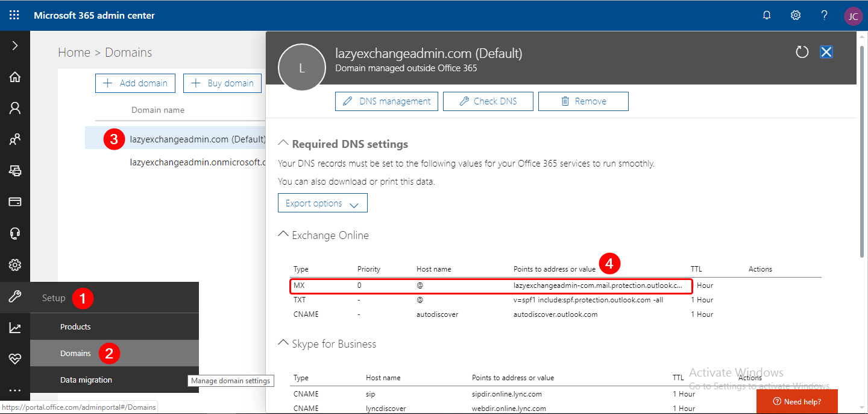Open the Export options dropdown
Screen dimensions: 868x414
[x=322, y=203]
